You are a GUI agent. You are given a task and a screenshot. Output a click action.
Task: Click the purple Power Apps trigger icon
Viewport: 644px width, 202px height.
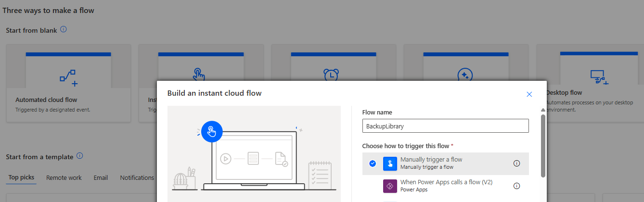tap(390, 186)
